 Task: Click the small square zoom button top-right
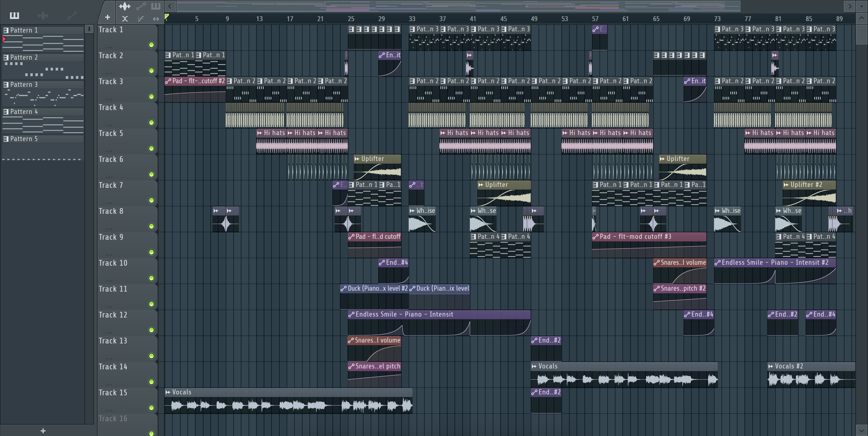point(862,6)
